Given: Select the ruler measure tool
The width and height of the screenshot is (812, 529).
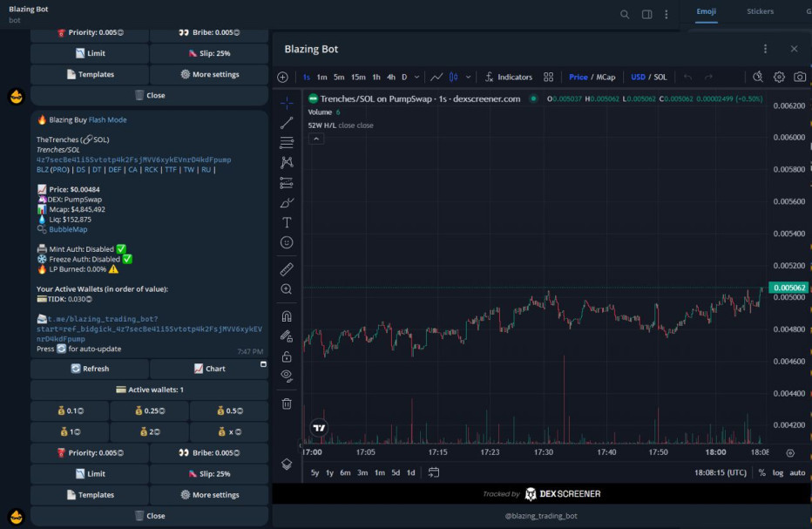Looking at the screenshot, I should coord(287,269).
